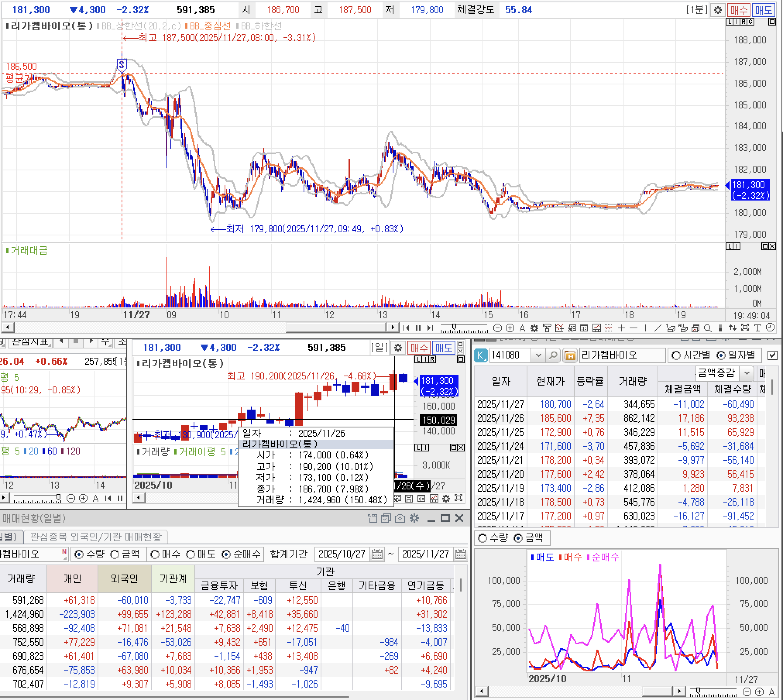Select the diagonal trend line drawing tool
This screenshot has width=783, height=700.
[x=658, y=328]
